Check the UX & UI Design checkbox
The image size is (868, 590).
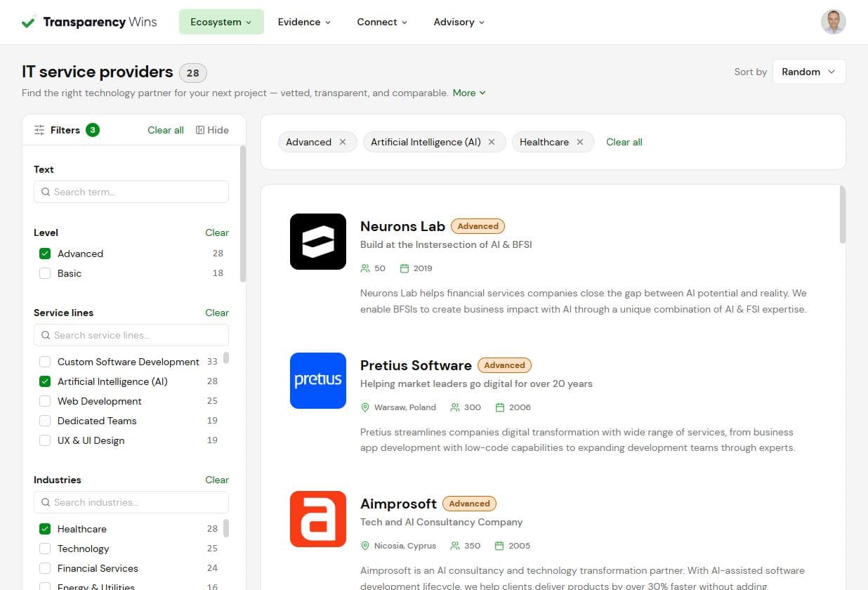[45, 440]
